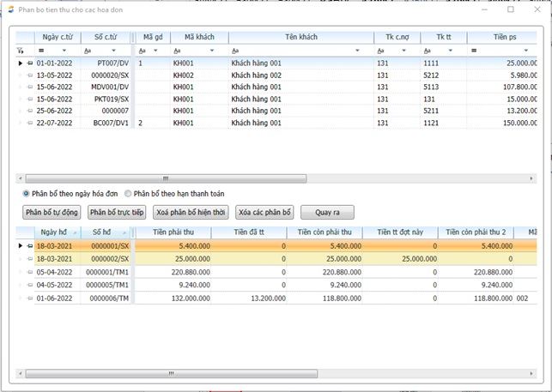552x392 pixels.
Task: Click Xoá phân bổ hiện thời button
Action: (191, 212)
